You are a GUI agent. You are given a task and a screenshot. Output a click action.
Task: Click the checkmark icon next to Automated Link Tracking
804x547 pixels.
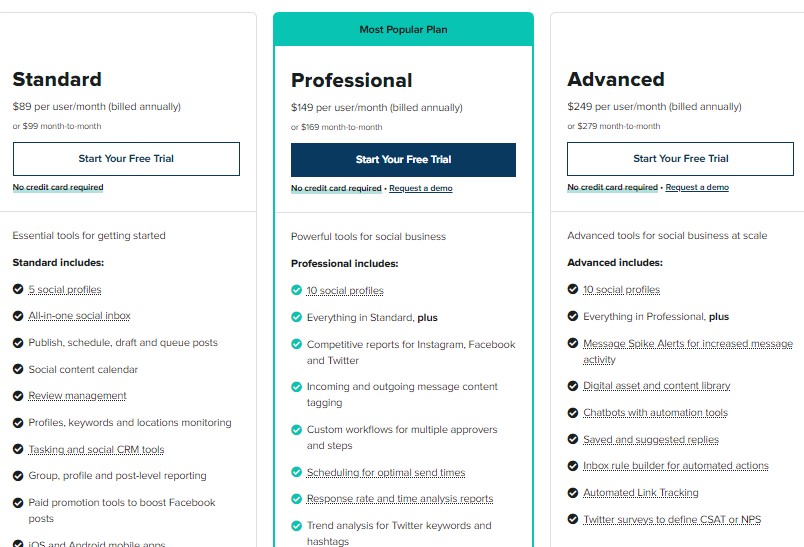coord(573,493)
